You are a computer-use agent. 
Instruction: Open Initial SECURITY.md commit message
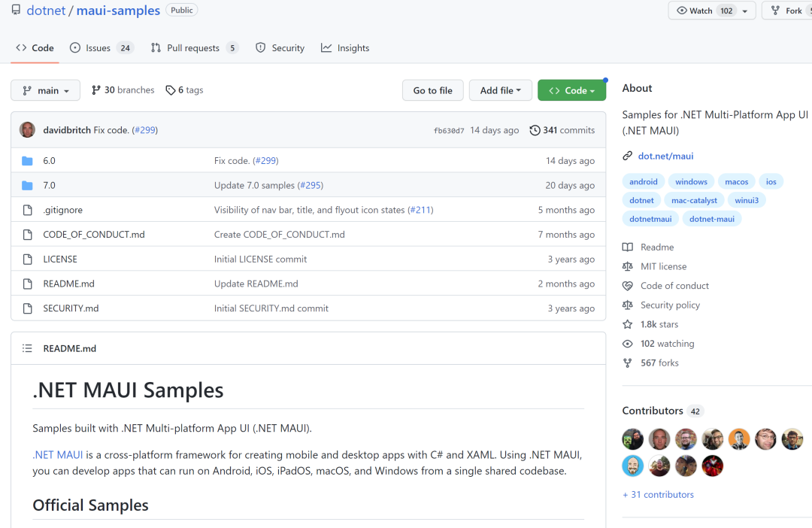pyautogui.click(x=271, y=308)
